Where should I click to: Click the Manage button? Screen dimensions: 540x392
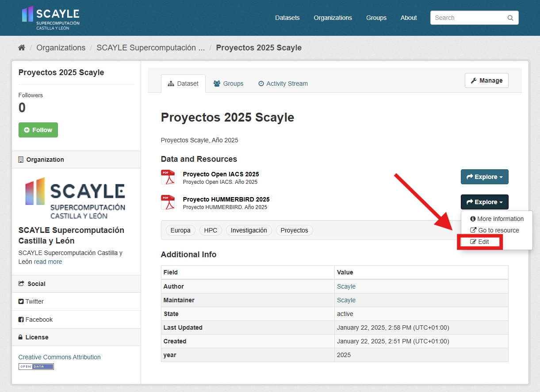(x=486, y=80)
